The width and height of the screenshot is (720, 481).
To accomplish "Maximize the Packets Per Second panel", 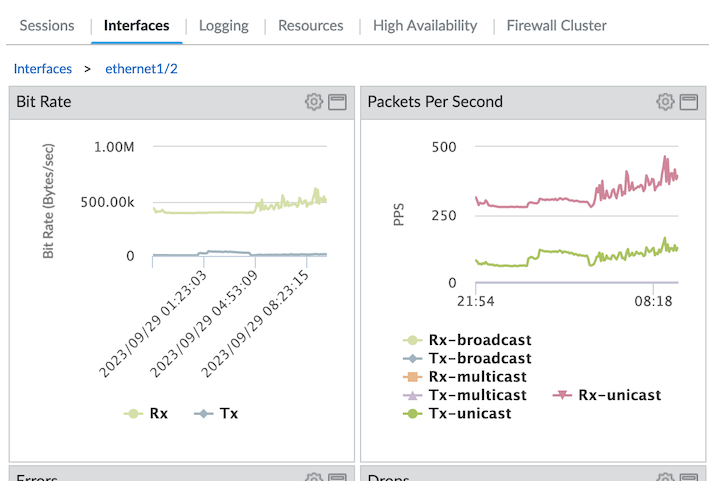I will tap(688, 101).
